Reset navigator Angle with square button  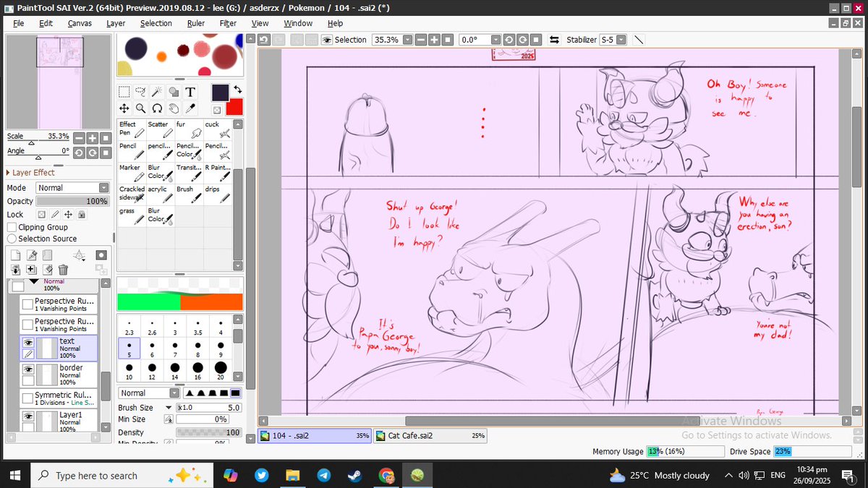click(x=106, y=153)
